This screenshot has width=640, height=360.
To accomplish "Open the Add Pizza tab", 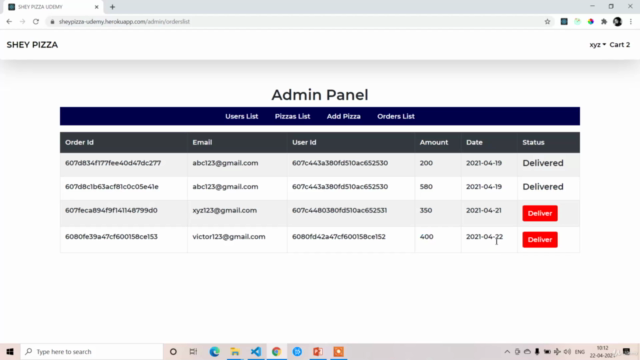I will [344, 116].
